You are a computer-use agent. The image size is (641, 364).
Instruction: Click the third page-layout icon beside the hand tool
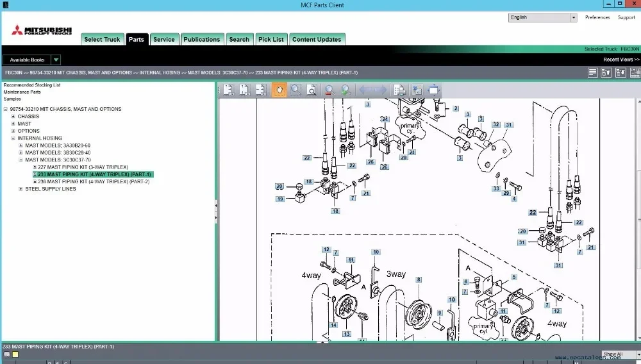[262, 90]
